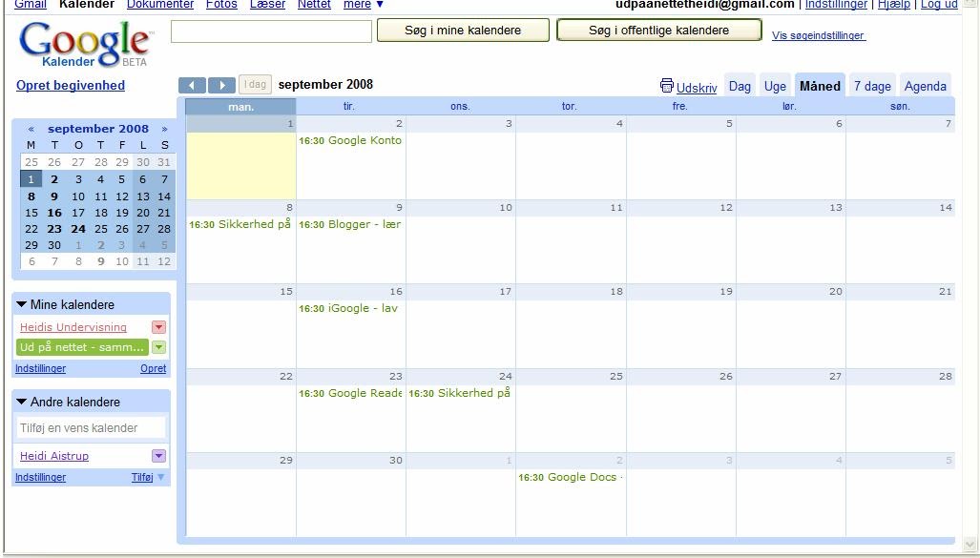Viewport: 980px width, 558px height.
Task: Open 16:30 Google Docs event on October 2
Action: (570, 477)
